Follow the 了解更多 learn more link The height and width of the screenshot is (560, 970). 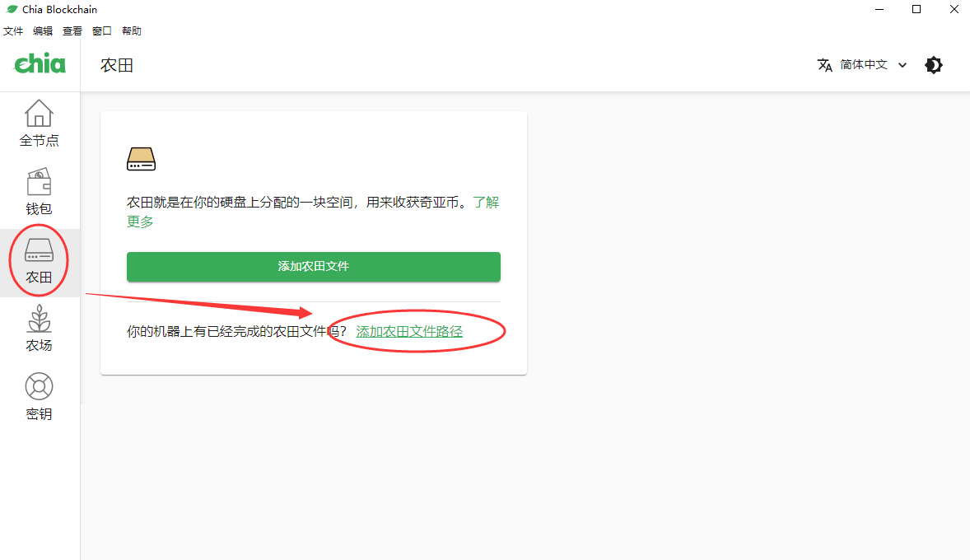coord(485,203)
